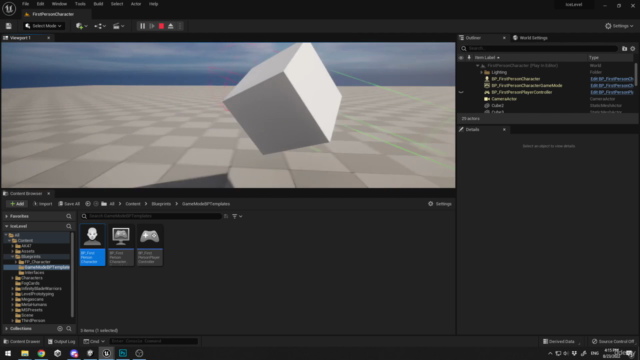Add a new collection plus icon
The width and height of the screenshot is (640, 360).
60,329
